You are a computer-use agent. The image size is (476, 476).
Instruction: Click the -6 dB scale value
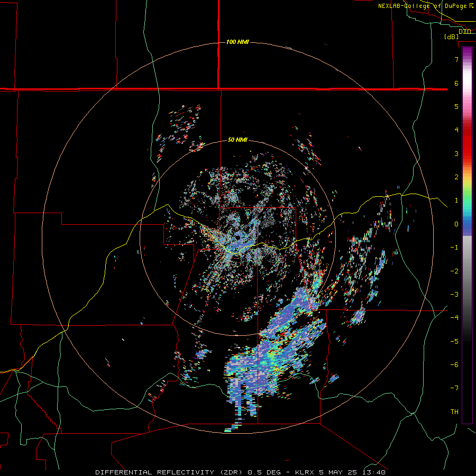454,365
